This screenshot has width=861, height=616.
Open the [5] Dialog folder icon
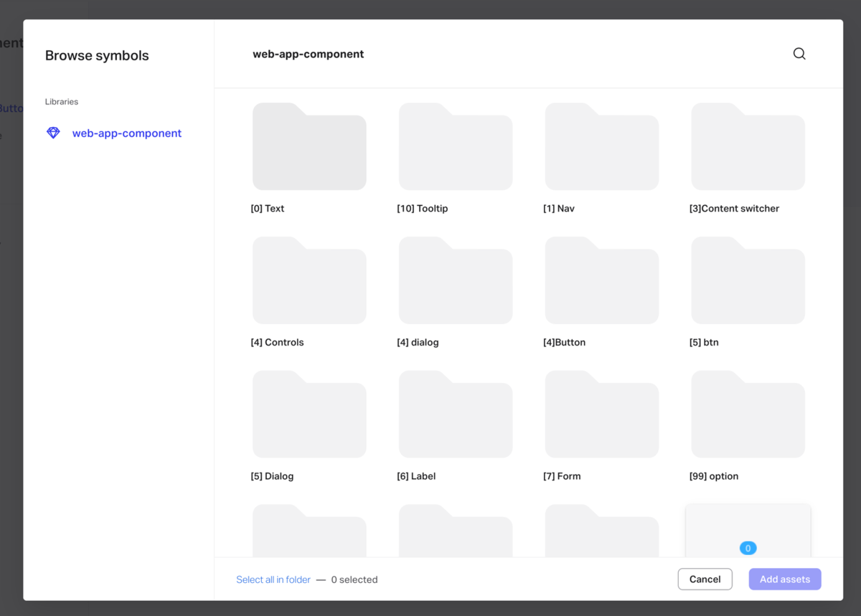[x=309, y=414]
